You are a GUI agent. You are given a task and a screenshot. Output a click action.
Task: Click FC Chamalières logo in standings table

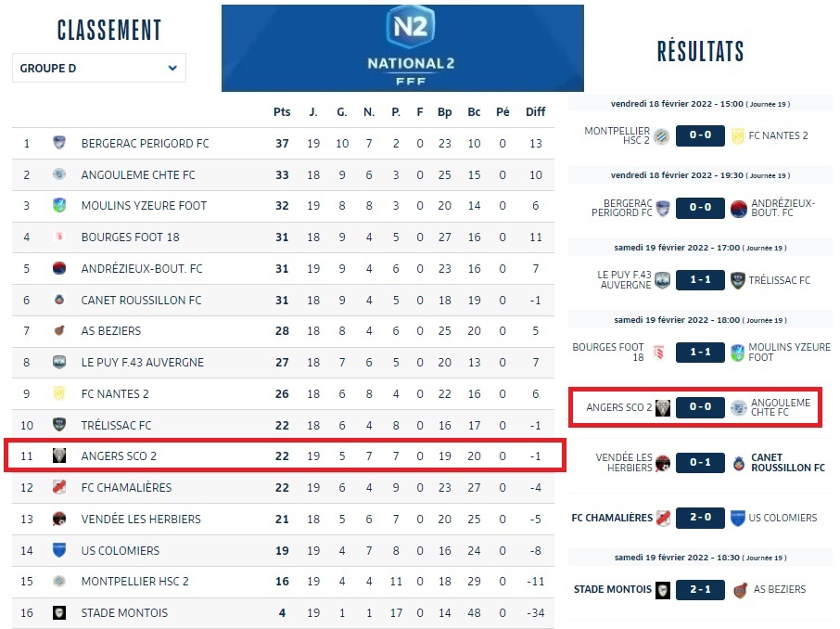pyautogui.click(x=59, y=487)
